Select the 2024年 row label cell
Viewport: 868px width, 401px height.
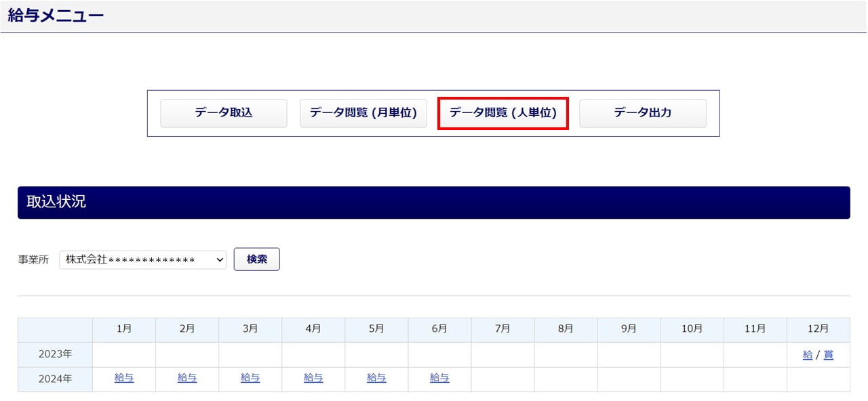tap(55, 379)
